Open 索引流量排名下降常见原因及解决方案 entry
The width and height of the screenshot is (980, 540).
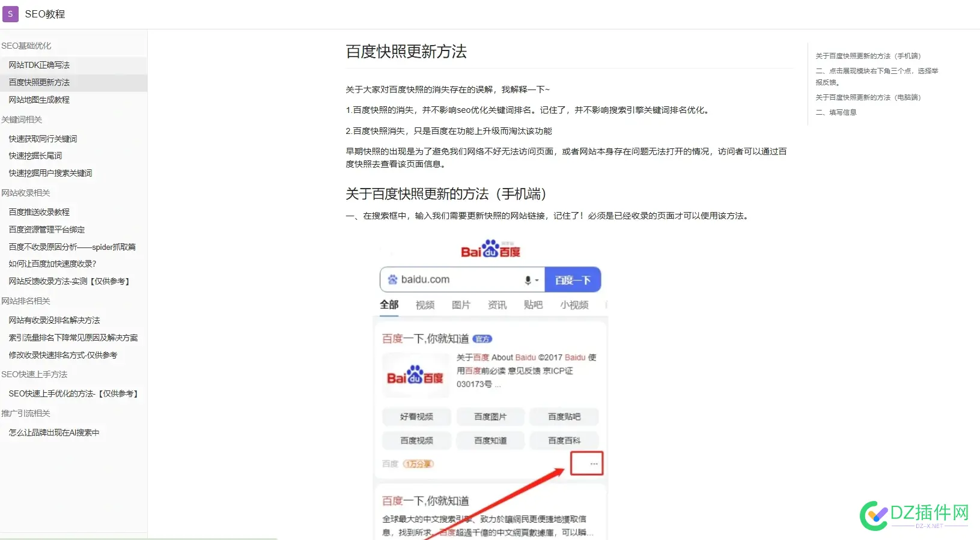click(x=73, y=338)
